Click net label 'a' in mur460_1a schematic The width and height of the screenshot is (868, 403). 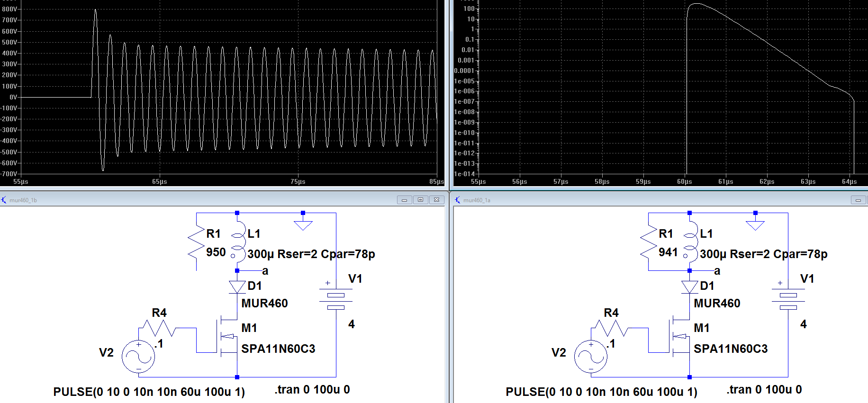tap(717, 271)
